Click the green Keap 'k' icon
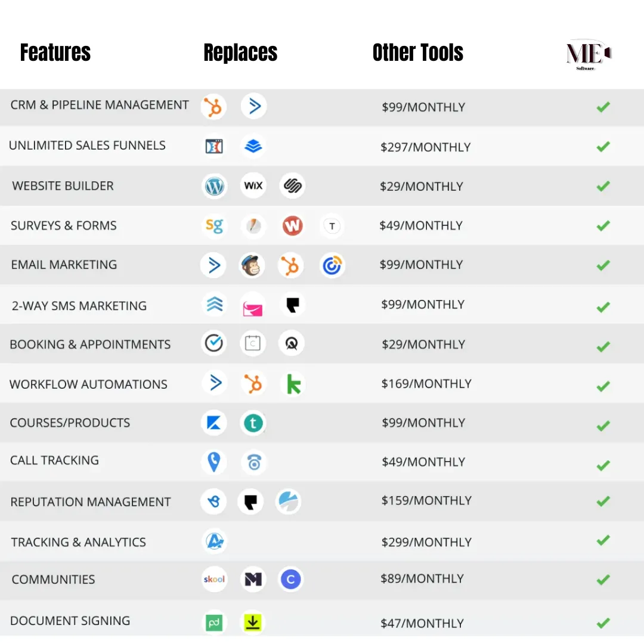 (293, 384)
